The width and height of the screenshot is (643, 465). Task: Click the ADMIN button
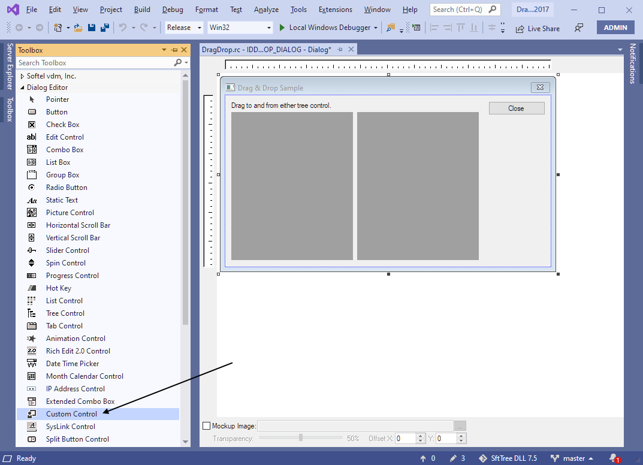[615, 27]
